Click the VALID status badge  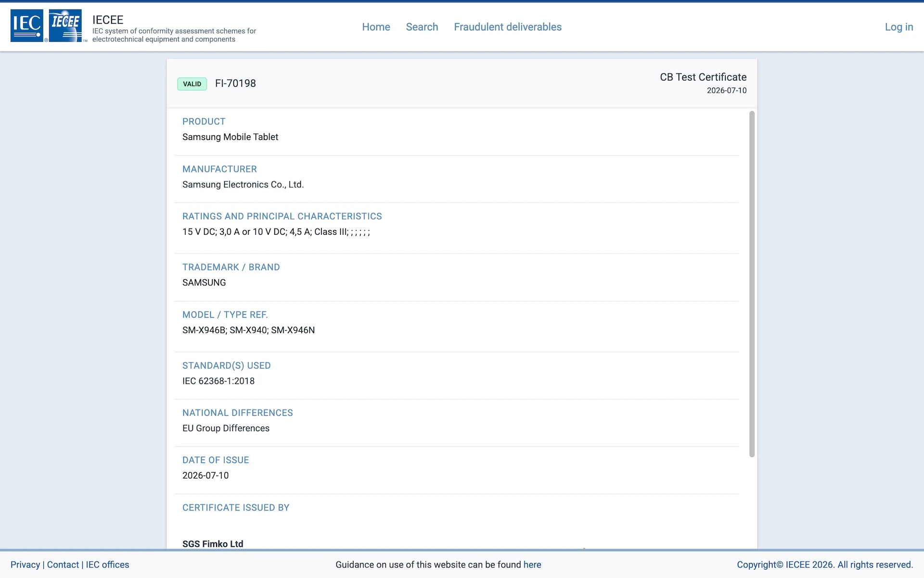click(192, 84)
